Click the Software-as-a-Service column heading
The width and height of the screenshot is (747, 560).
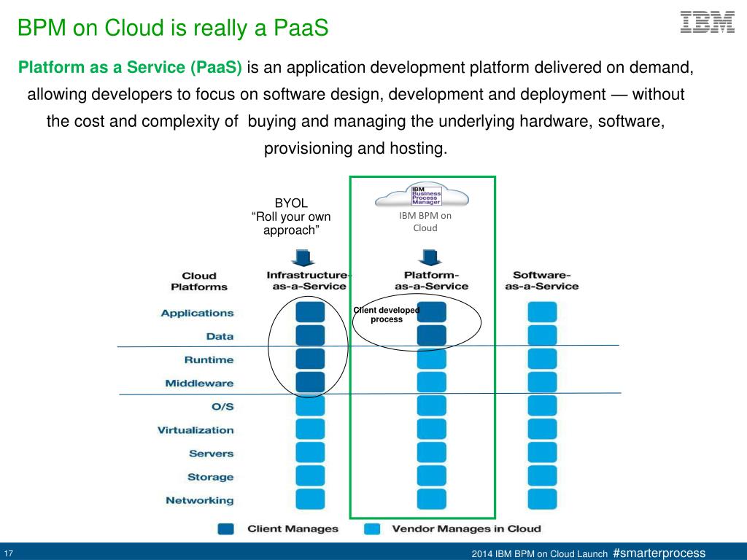[542, 281]
